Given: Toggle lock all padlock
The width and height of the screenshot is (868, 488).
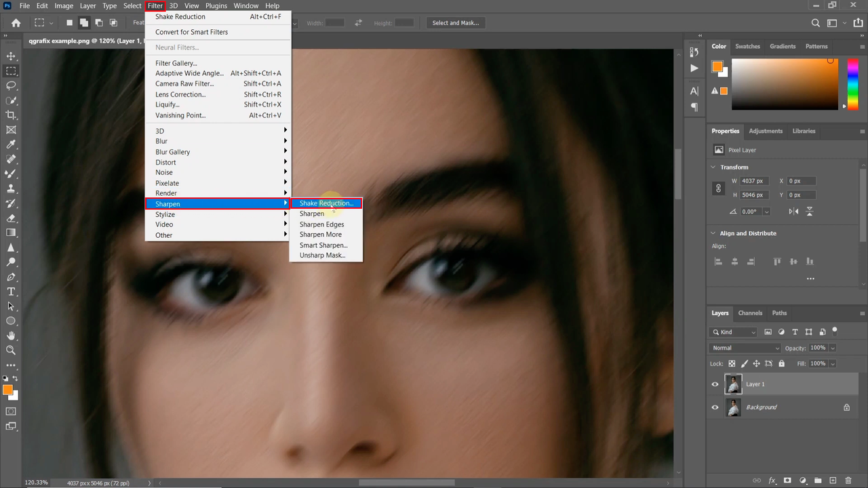Looking at the screenshot, I should coord(782,364).
